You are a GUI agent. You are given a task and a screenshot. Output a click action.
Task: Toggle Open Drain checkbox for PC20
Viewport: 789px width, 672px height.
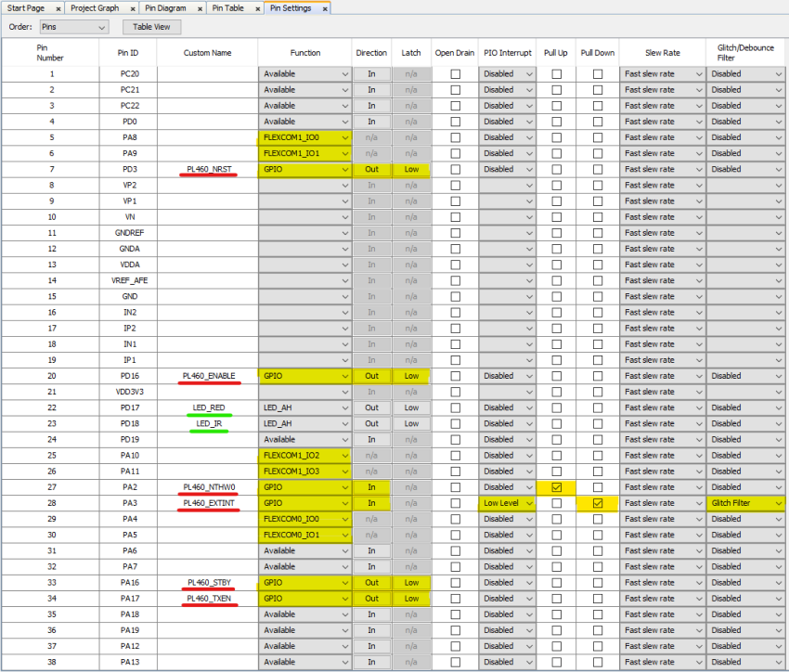pos(456,74)
